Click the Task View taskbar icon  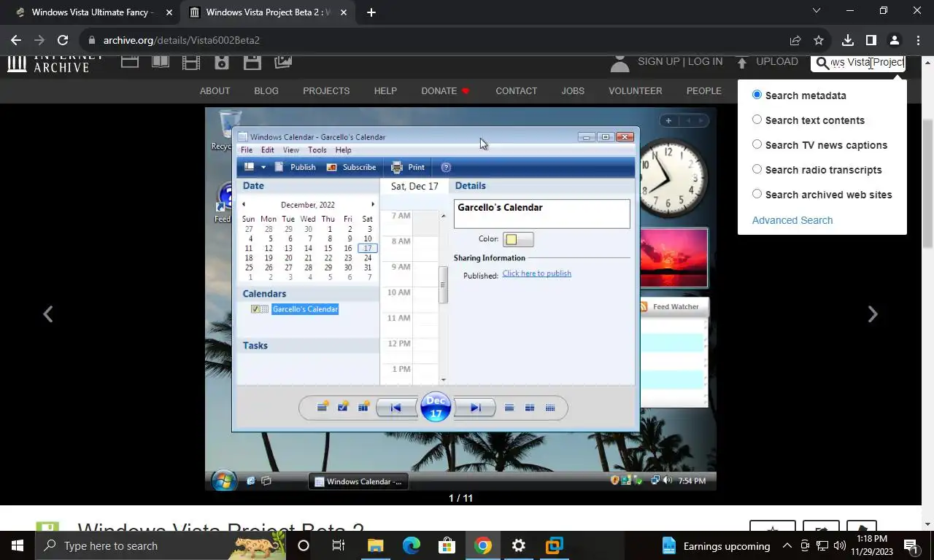[x=339, y=545]
